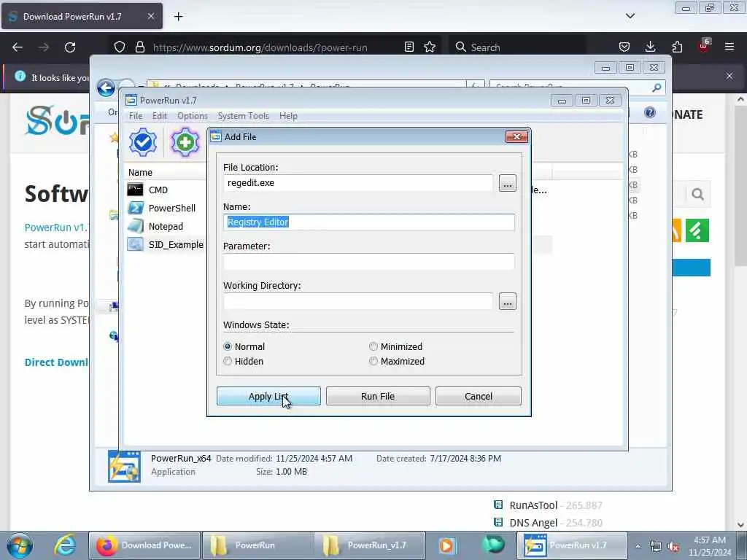The width and height of the screenshot is (747, 560).
Task: Open the media player taskbar icon
Action: click(x=446, y=545)
